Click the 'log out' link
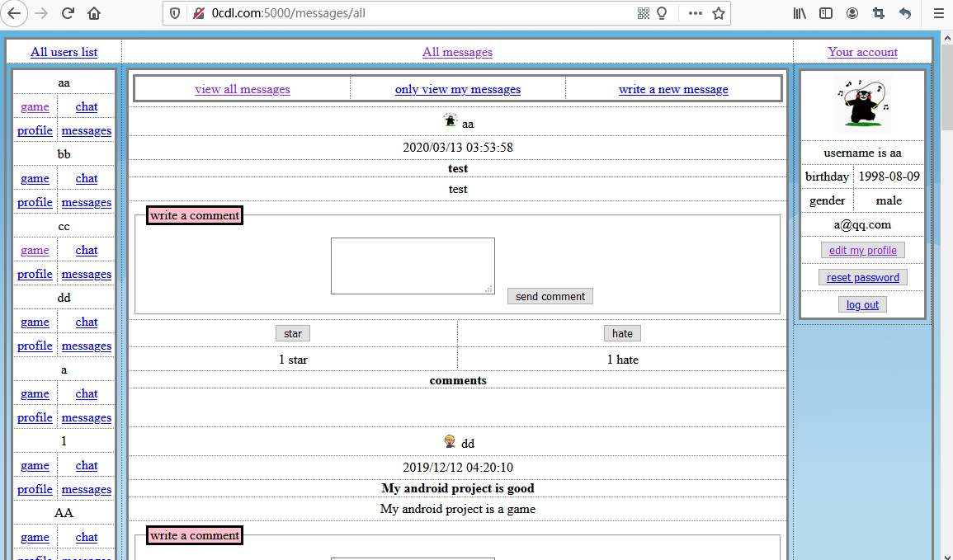This screenshot has width=953, height=560. (862, 305)
